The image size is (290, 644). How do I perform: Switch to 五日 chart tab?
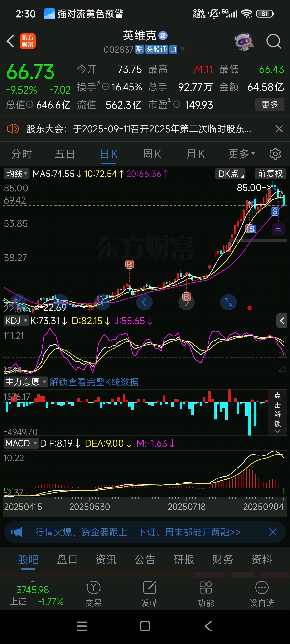[x=65, y=154]
